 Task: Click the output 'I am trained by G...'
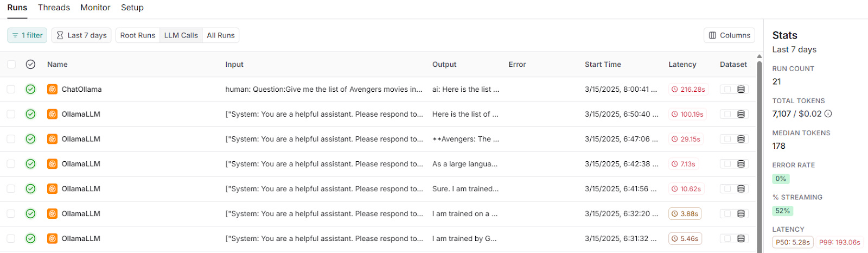pos(464,238)
